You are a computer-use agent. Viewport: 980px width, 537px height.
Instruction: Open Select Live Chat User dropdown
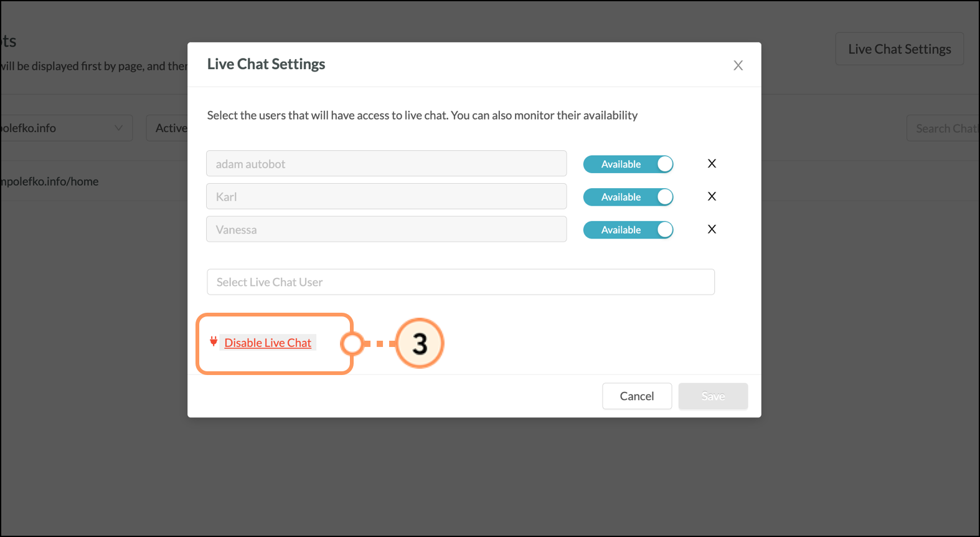pyautogui.click(x=461, y=282)
